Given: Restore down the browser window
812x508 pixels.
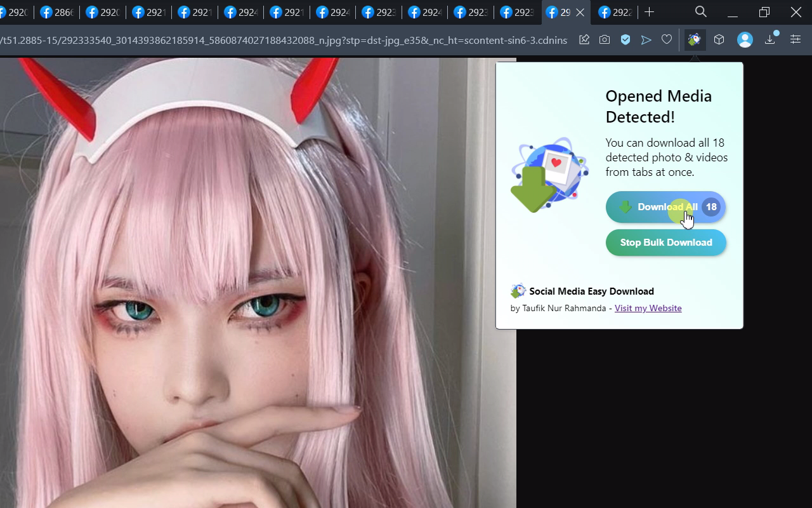Looking at the screenshot, I should pyautogui.click(x=764, y=12).
